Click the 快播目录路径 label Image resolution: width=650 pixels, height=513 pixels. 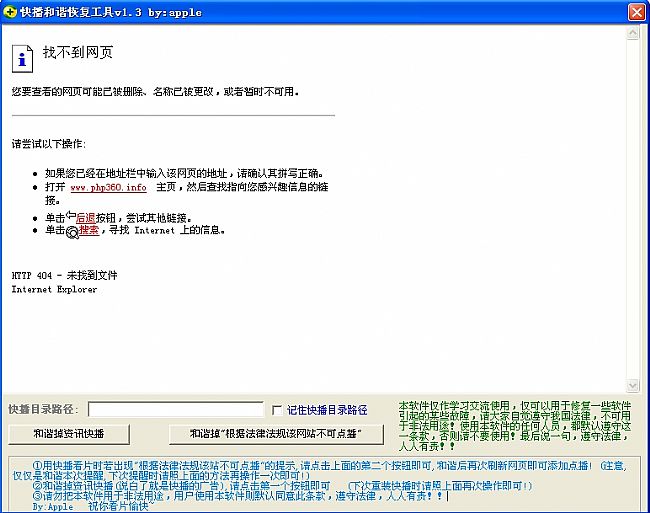click(43, 409)
